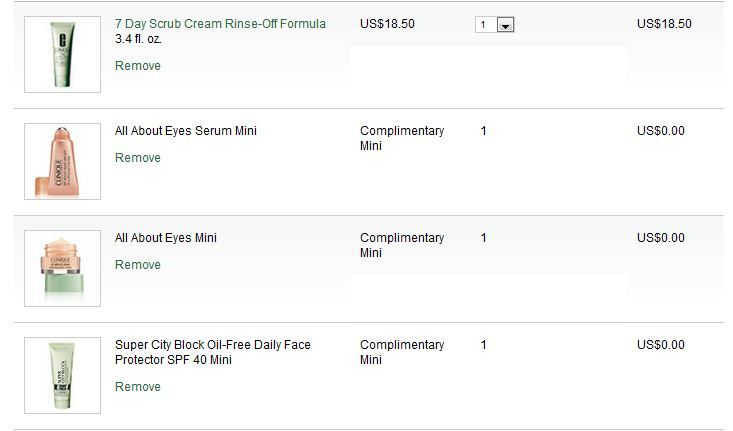Click quantity 1 in All About Eyes Mini row
The height and width of the screenshot is (431, 733).
[484, 238]
